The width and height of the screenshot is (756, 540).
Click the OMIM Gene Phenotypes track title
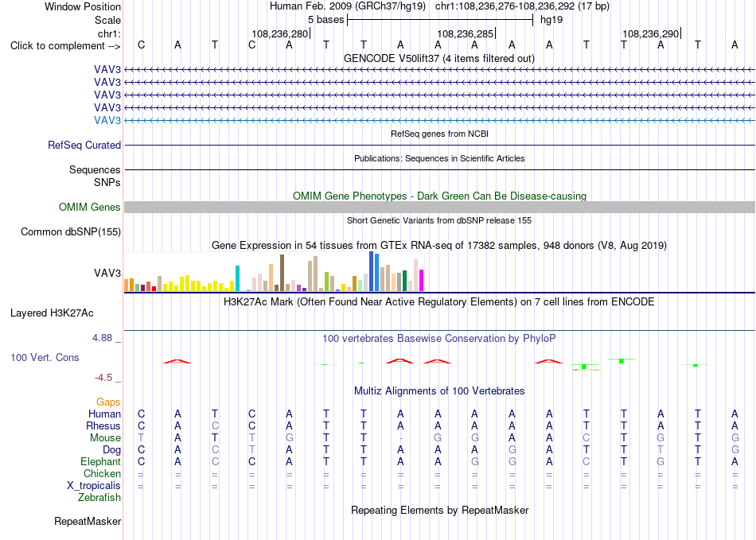click(x=440, y=196)
